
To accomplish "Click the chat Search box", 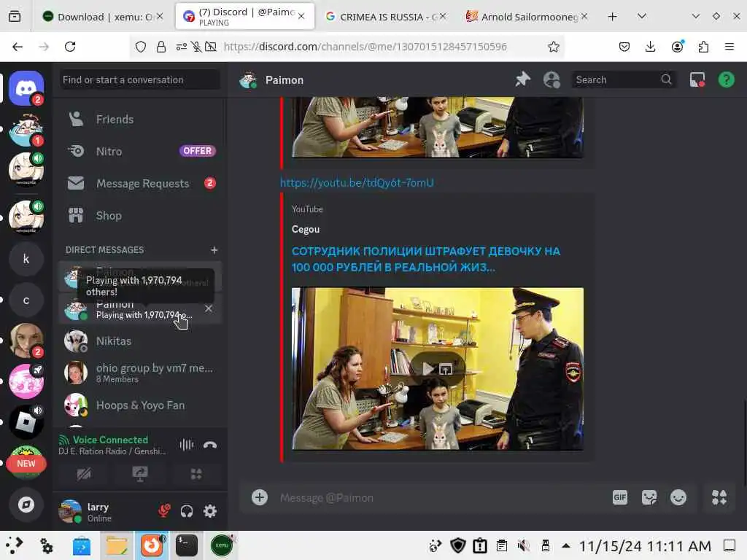I will [623, 79].
